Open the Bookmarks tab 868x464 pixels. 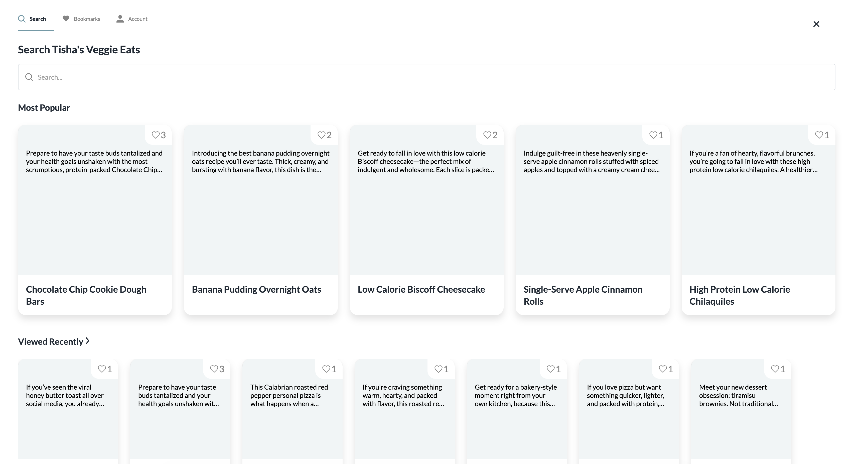81,19
